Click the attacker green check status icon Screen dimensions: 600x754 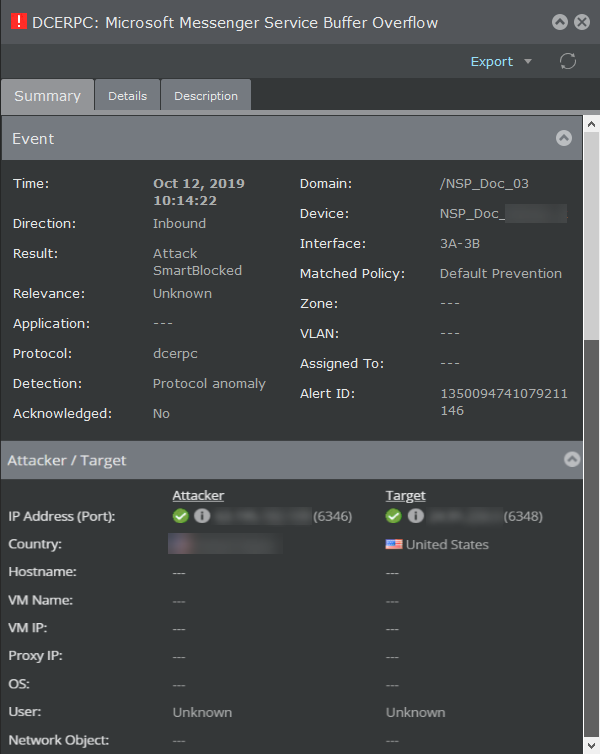(181, 516)
